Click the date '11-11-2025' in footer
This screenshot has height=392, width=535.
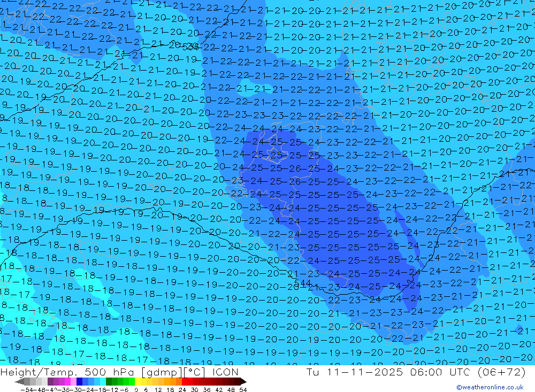365,372
